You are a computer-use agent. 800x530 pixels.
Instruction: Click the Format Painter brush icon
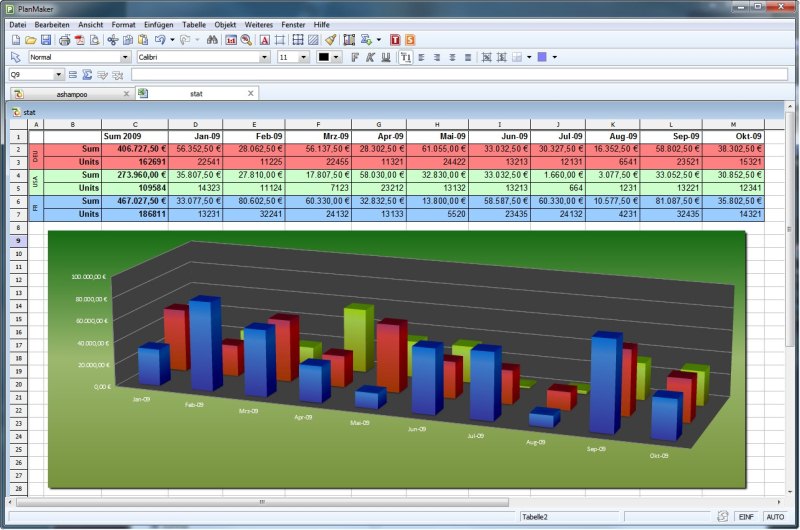[x=330, y=40]
